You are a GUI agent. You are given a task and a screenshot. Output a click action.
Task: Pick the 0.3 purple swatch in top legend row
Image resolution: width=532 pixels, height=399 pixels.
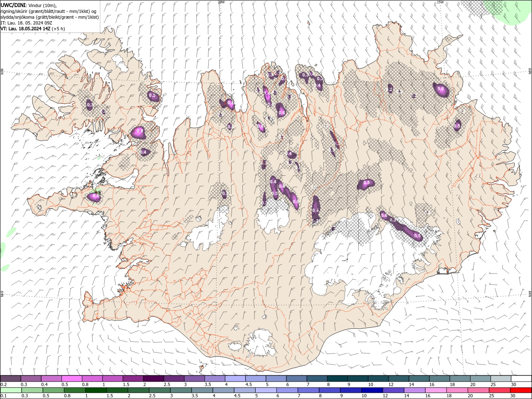31,379
